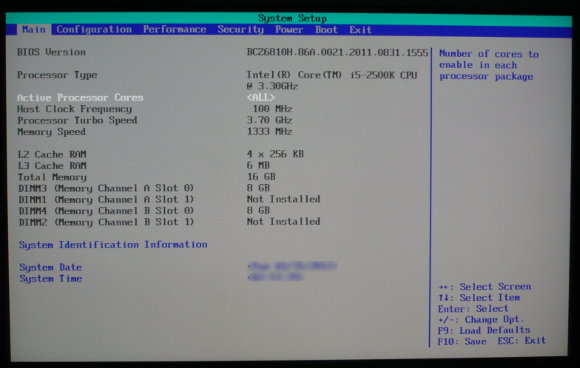
Task: Click the blurred System Date value
Action: pyautogui.click(x=292, y=266)
